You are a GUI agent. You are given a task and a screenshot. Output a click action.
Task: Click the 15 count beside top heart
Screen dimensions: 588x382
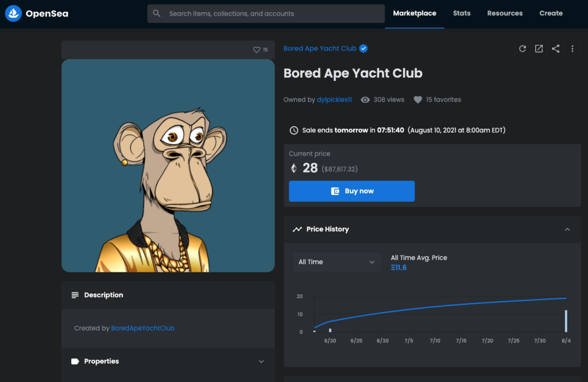[265, 49]
